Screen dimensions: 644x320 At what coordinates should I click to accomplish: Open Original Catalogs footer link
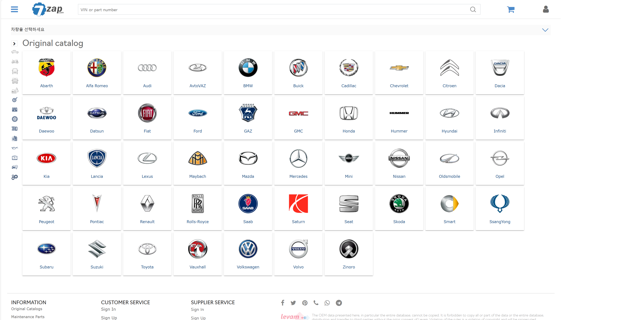click(x=26, y=309)
